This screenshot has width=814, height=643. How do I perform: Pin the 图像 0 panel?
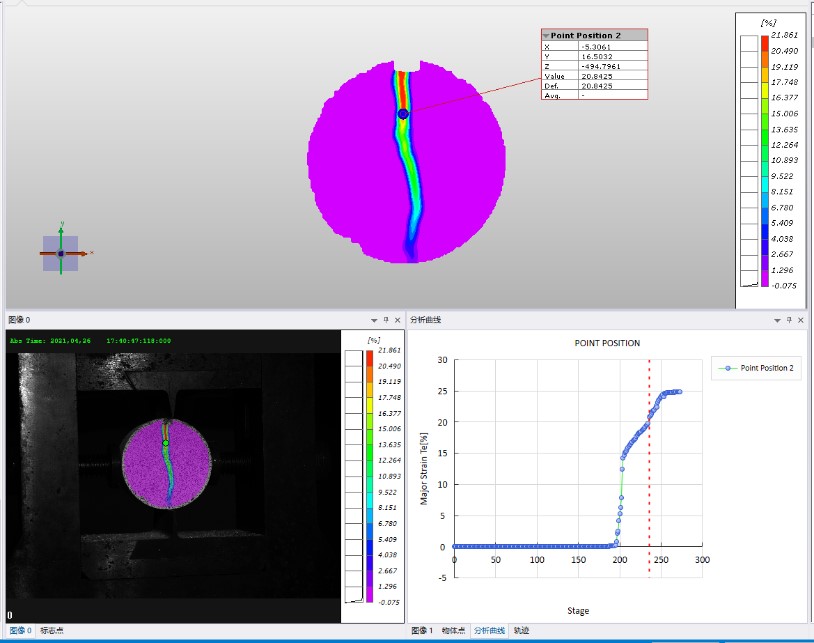point(385,320)
